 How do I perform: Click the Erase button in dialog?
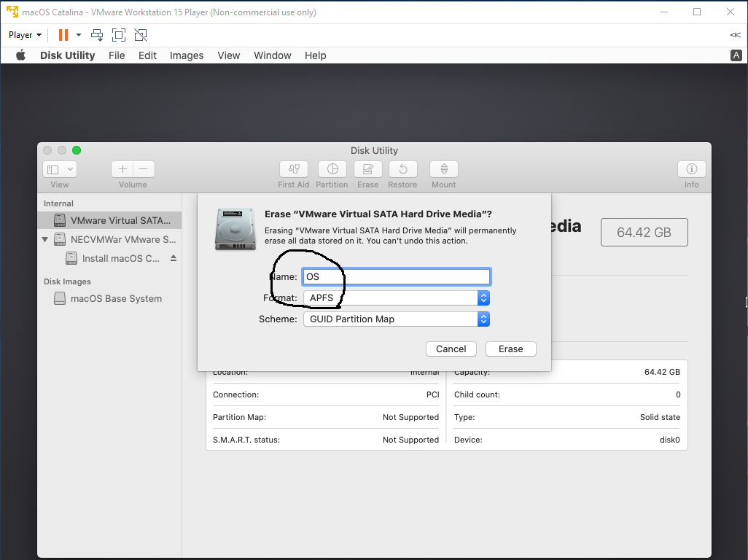click(x=510, y=349)
